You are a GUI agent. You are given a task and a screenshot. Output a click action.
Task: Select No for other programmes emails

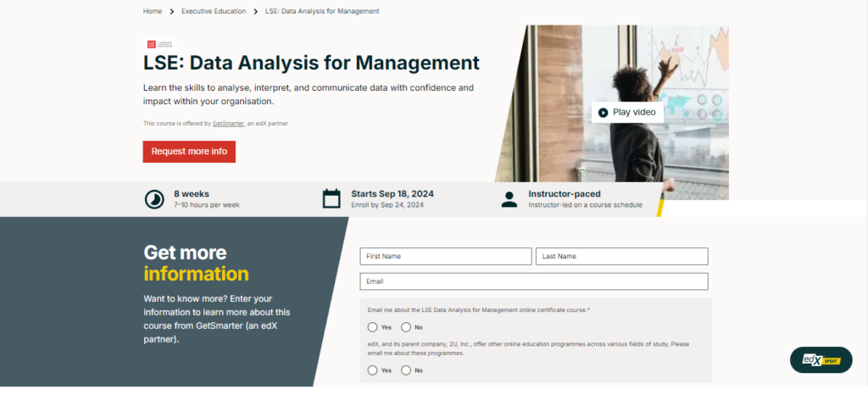point(405,370)
